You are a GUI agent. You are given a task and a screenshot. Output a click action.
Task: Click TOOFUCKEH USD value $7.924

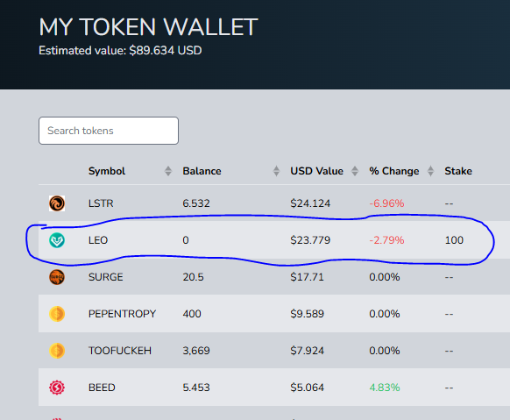pyautogui.click(x=307, y=351)
